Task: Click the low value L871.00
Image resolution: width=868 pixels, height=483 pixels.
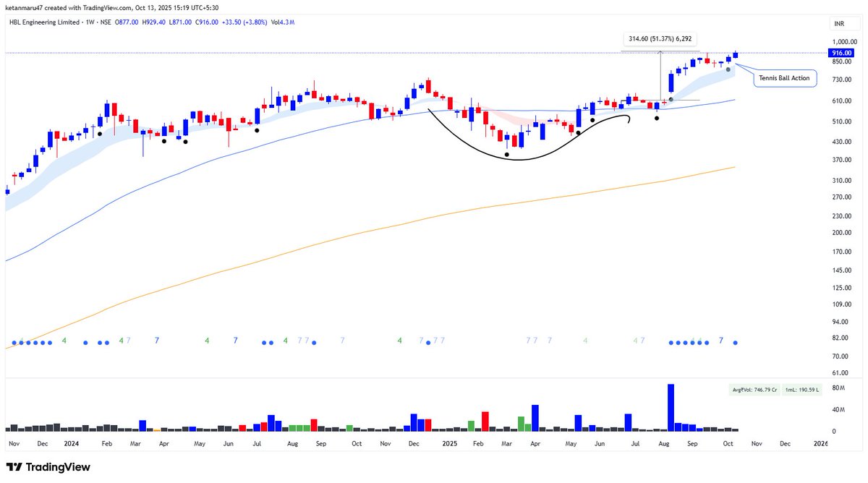Action: 179,22
